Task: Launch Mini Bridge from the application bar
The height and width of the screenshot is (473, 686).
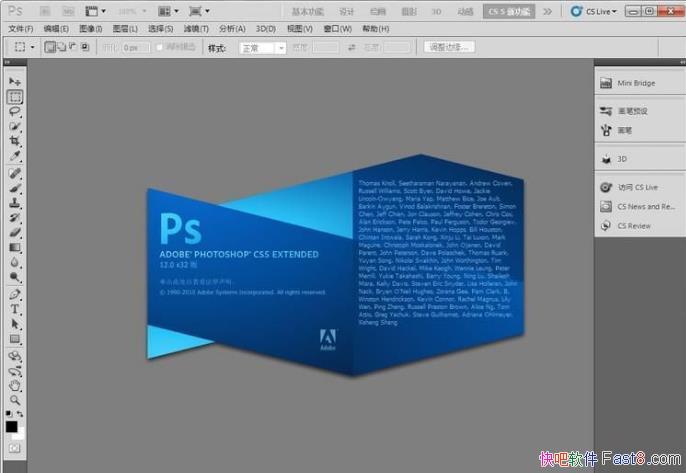Action: (68, 11)
